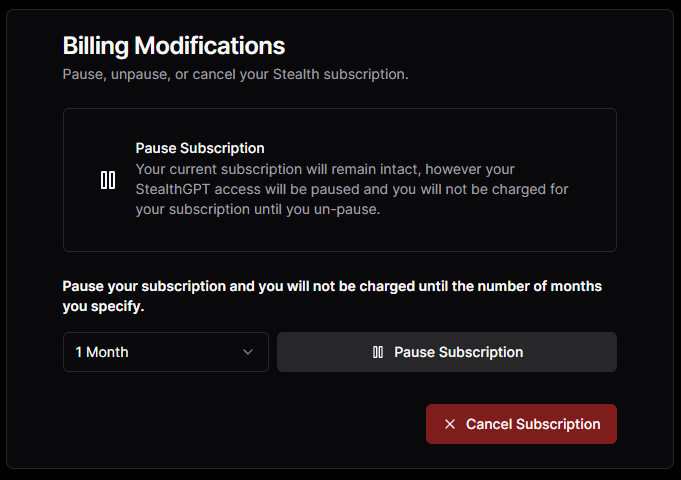Select the "1 Month" text in the combo box
The image size is (681, 480).
pos(102,352)
